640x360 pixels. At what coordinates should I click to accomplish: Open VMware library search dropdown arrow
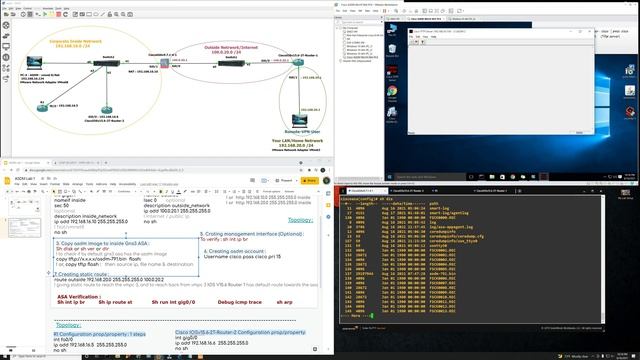coord(381,22)
